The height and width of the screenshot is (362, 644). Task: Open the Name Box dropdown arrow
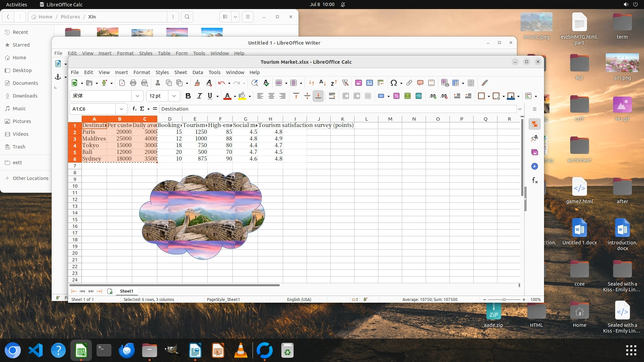[121, 109]
